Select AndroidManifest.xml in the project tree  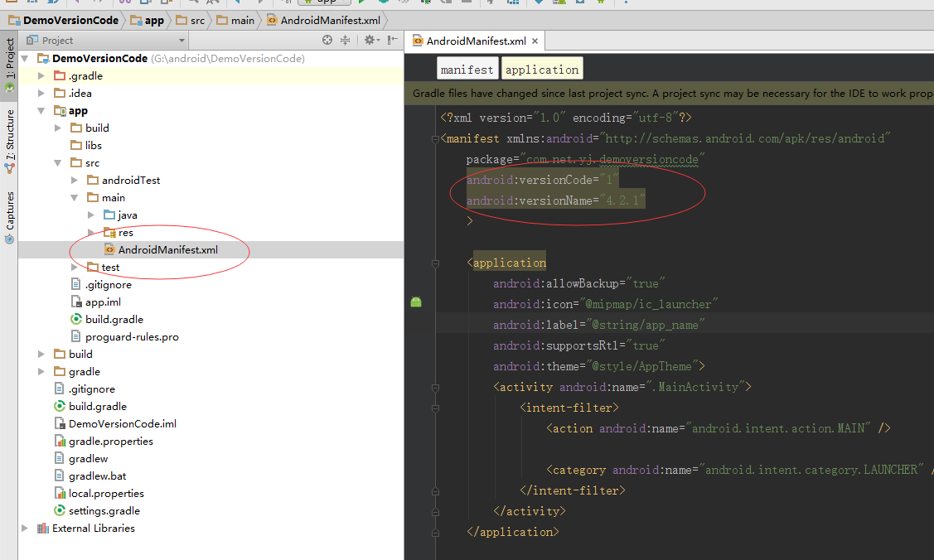pyautogui.click(x=168, y=250)
